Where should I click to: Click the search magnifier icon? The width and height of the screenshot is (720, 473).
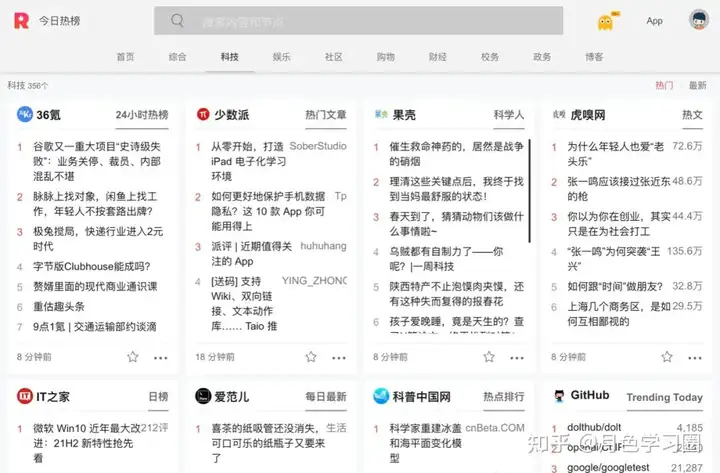[x=177, y=20]
